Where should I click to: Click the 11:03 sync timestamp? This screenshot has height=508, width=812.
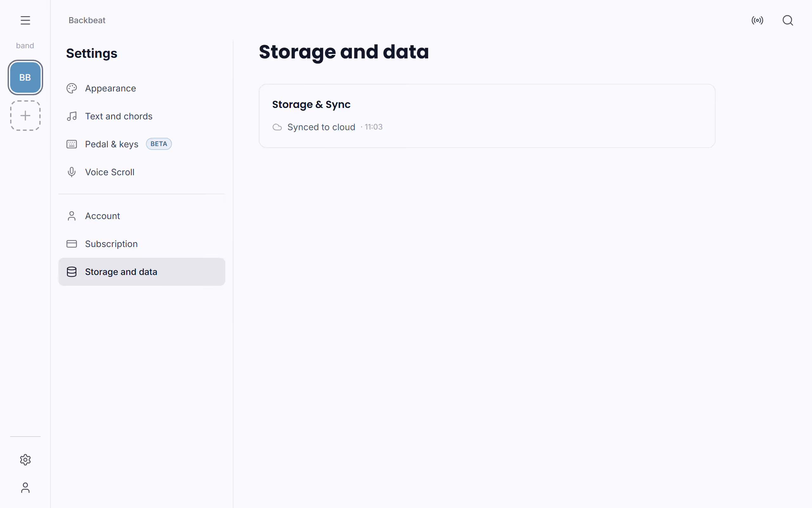(x=373, y=127)
